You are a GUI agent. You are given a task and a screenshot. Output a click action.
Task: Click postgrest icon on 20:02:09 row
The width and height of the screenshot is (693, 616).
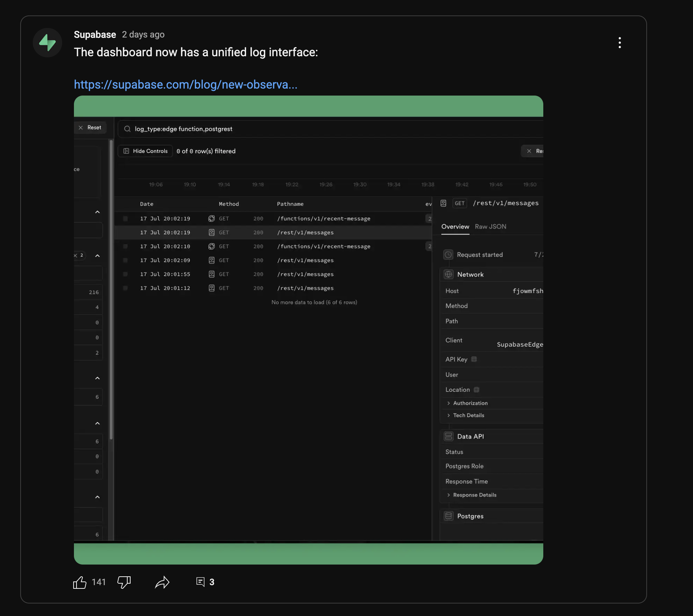(212, 260)
